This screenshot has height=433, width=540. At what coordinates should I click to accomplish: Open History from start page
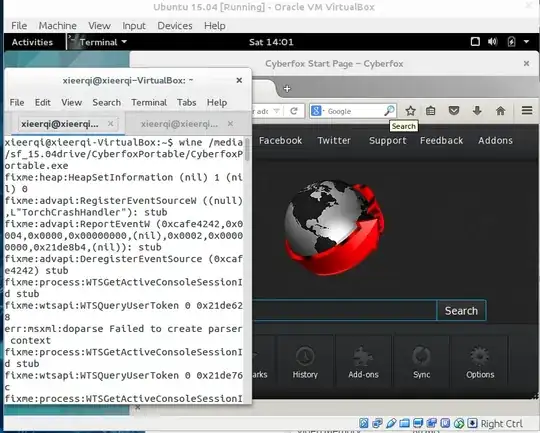305,362
